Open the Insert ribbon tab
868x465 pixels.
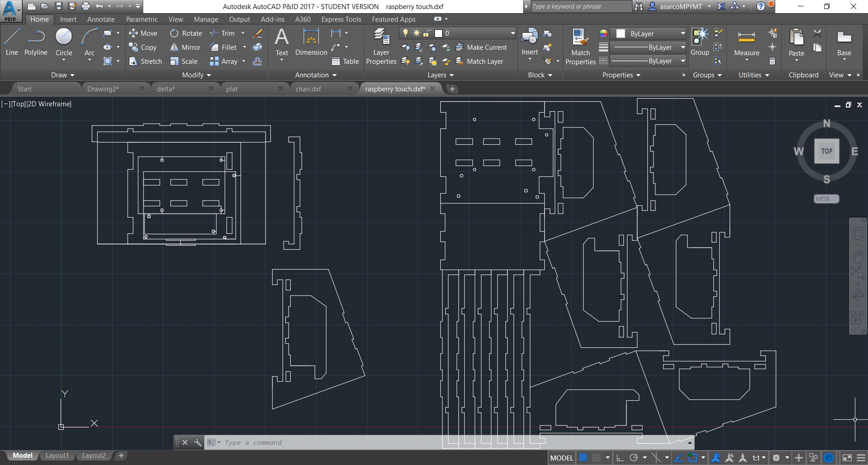(x=68, y=19)
